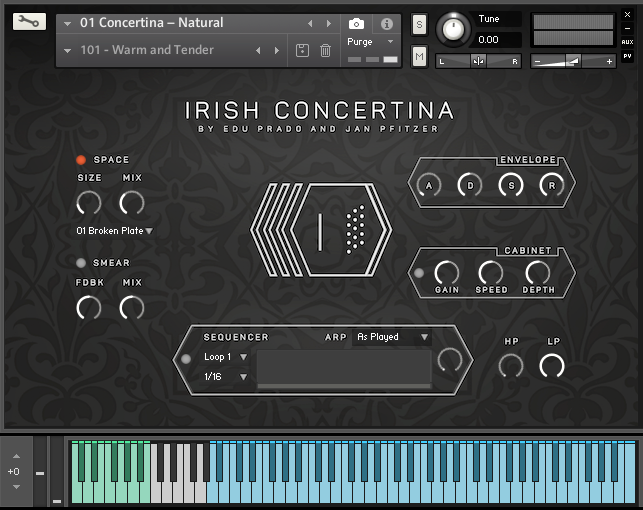Open the 101 - Warm and Tender snapshot menu
Screen dimensions: 643x510
click(x=150, y=50)
